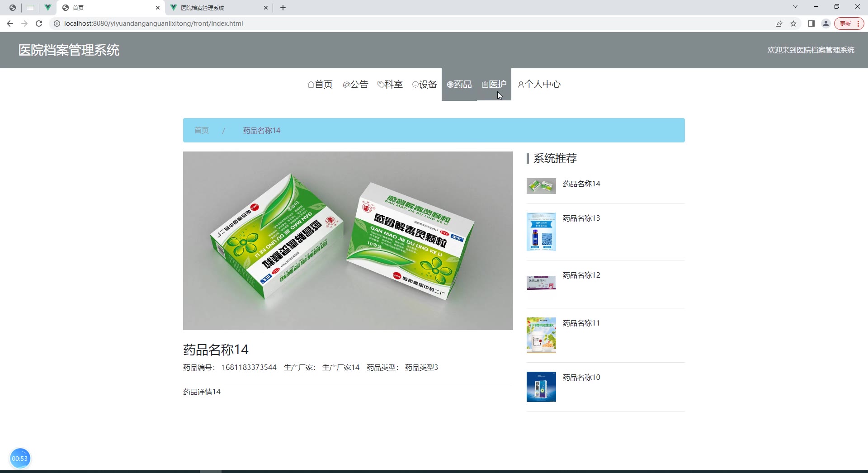This screenshot has height=473, width=868.
Task: Click the large medicine box product image
Action: tap(348, 241)
